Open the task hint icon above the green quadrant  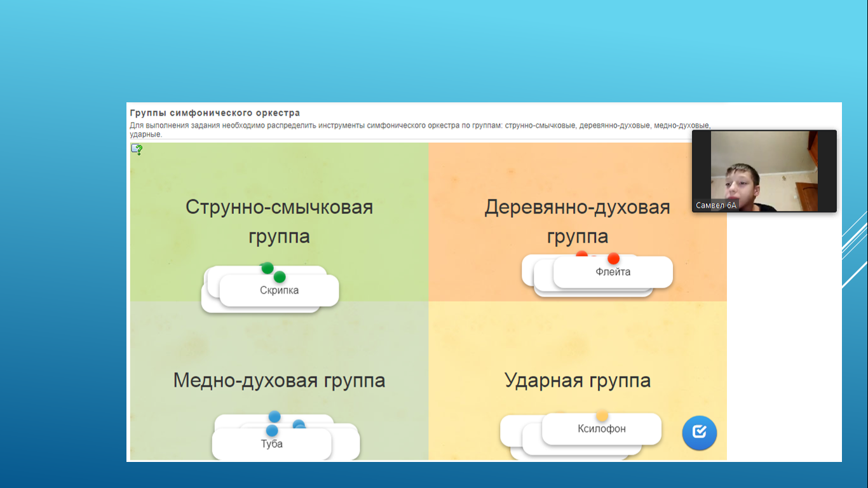(x=137, y=149)
